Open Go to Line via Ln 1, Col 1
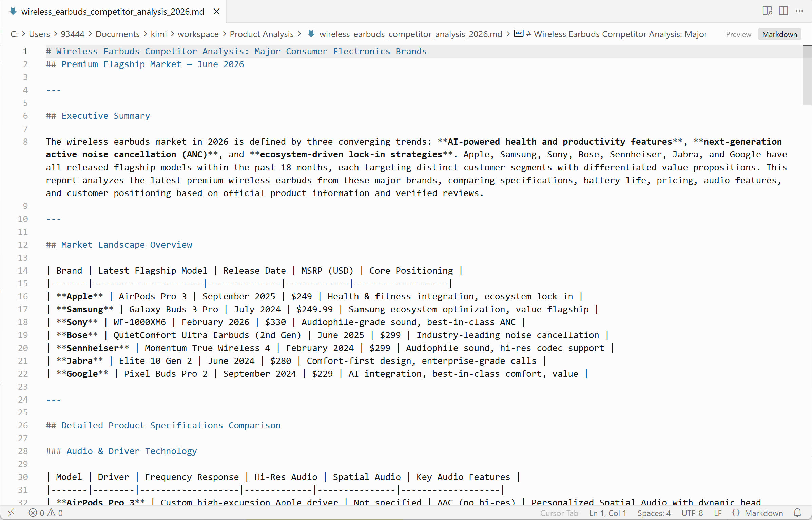The width and height of the screenshot is (812, 520). click(608, 513)
